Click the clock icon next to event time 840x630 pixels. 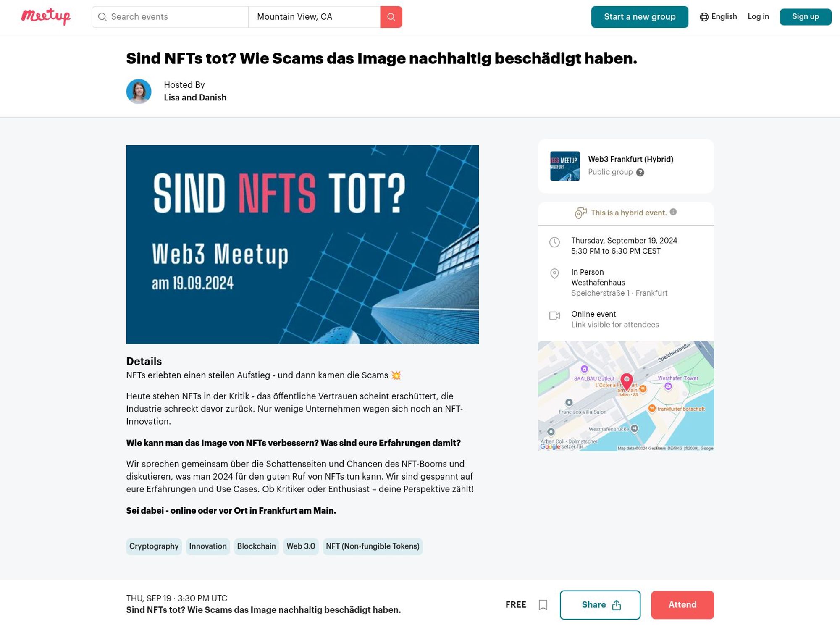(554, 241)
